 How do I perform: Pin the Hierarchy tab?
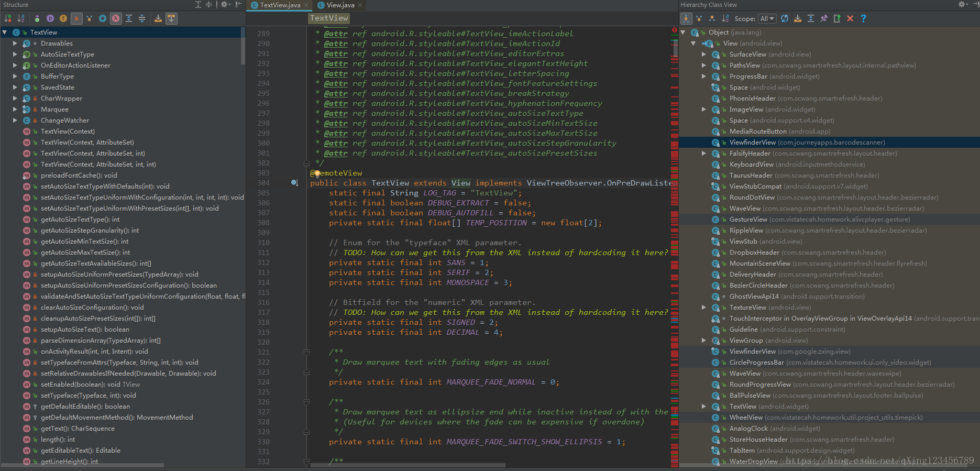(824, 18)
